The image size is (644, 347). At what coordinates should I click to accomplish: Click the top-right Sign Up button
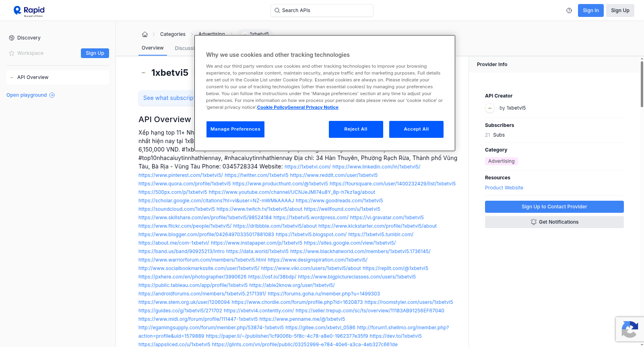[x=620, y=10]
